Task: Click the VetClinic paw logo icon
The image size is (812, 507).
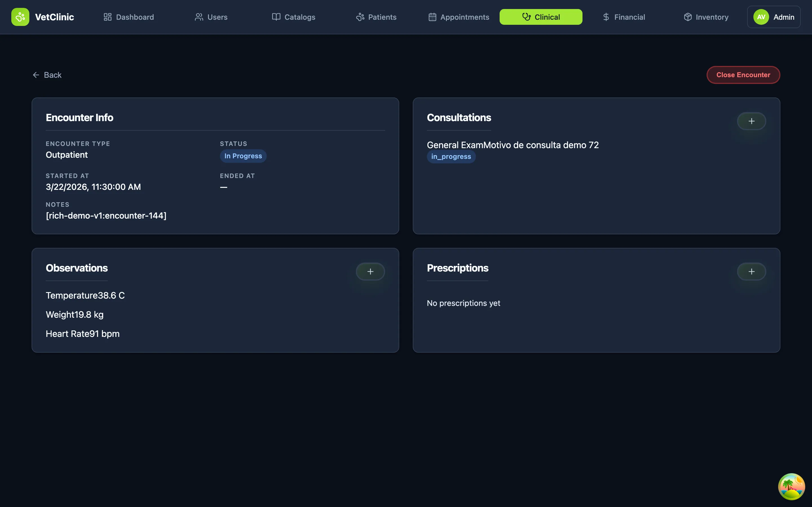Action: 20,17
